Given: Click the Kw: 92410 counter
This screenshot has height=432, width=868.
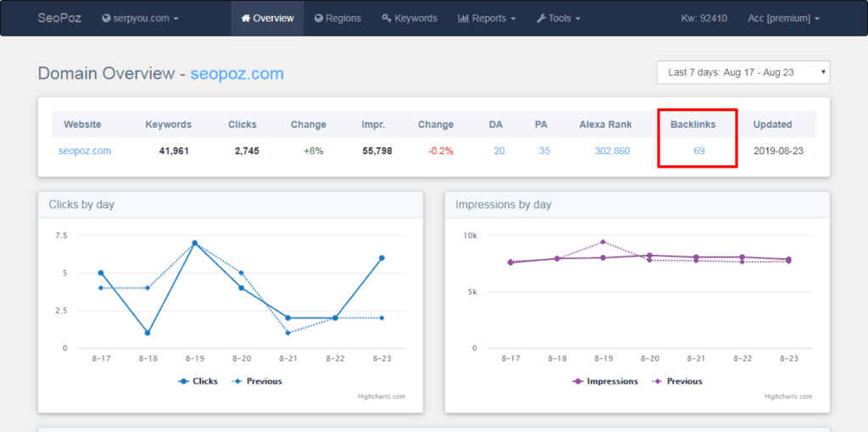Looking at the screenshot, I should click(x=704, y=19).
